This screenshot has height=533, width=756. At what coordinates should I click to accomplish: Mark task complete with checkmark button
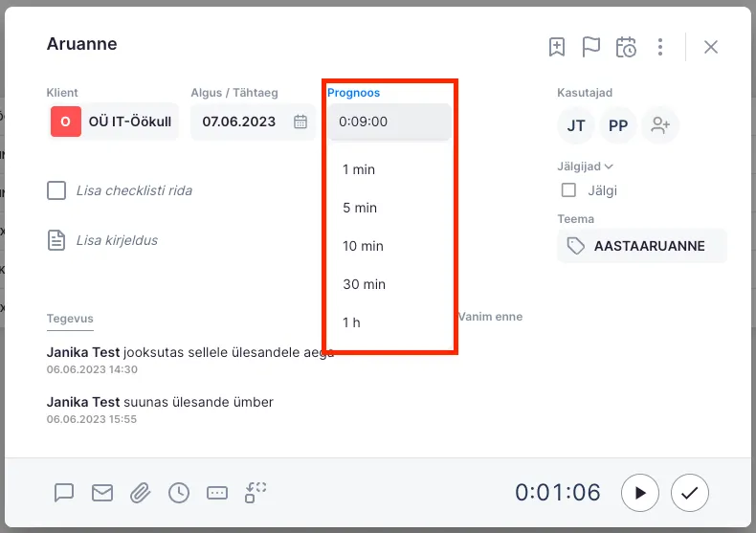click(689, 493)
